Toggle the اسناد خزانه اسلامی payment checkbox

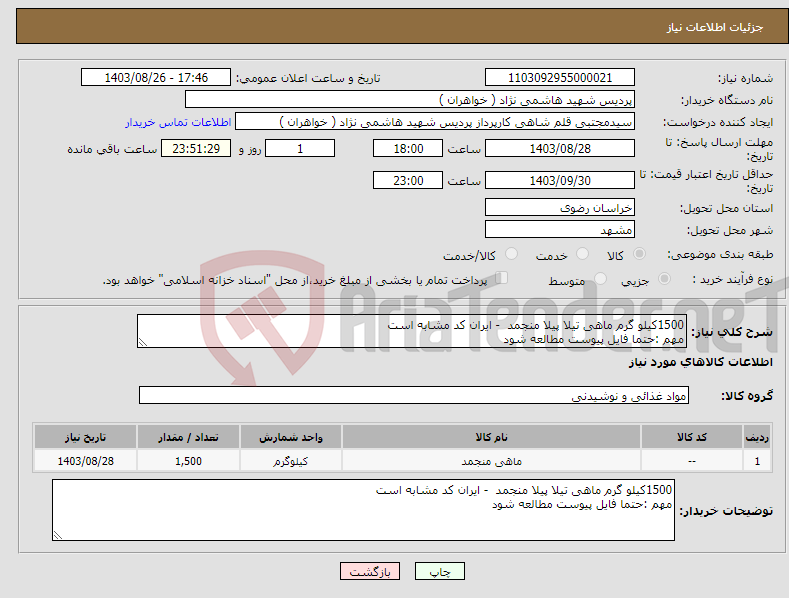[x=502, y=278]
